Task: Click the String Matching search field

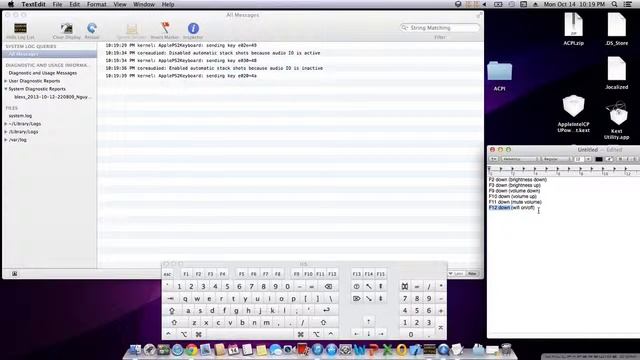Action: pos(440,28)
